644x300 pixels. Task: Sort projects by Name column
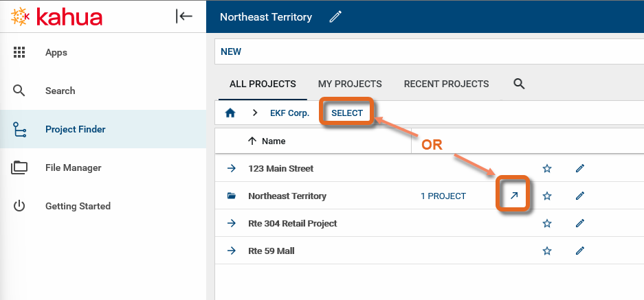274,141
